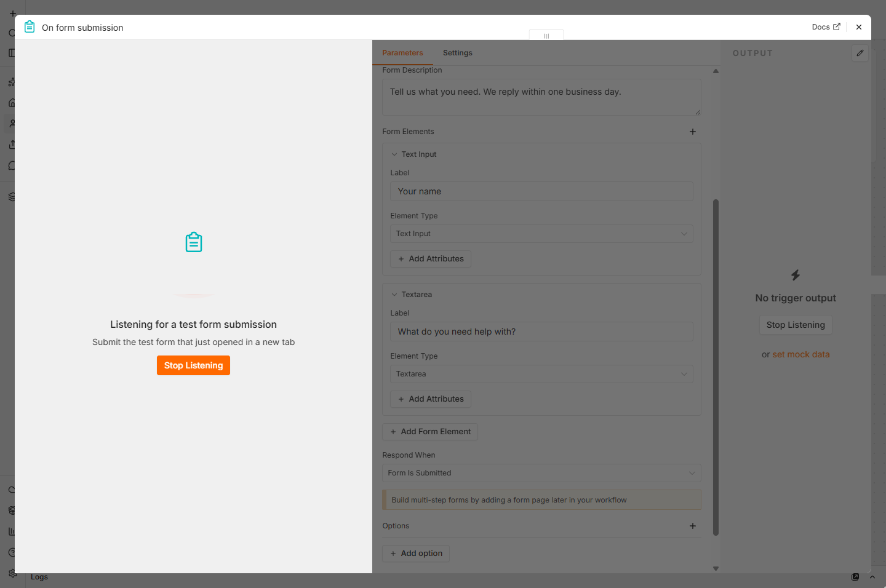Image resolution: width=886 pixels, height=588 pixels.
Task: Collapse the Textarea element section
Action: pyautogui.click(x=394, y=295)
